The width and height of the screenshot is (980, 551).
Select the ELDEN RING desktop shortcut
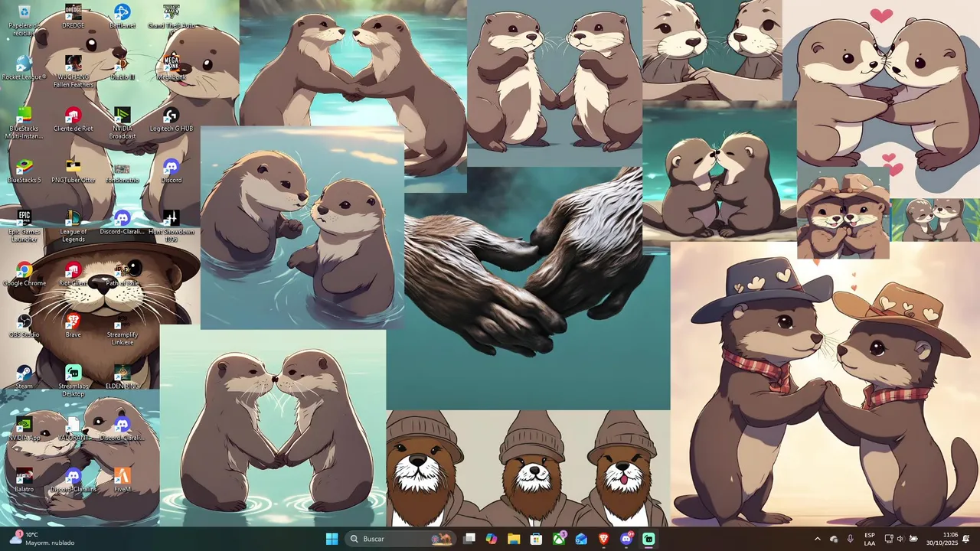pyautogui.click(x=122, y=377)
